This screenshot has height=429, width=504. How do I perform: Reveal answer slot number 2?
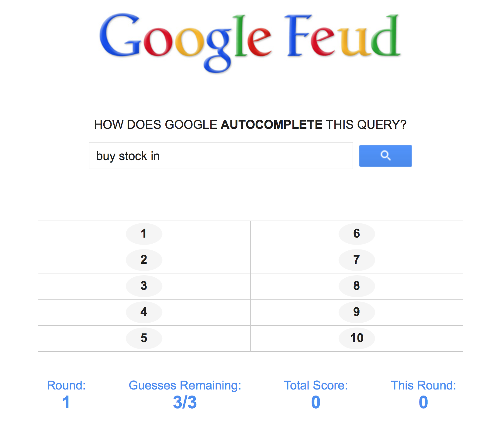(144, 260)
